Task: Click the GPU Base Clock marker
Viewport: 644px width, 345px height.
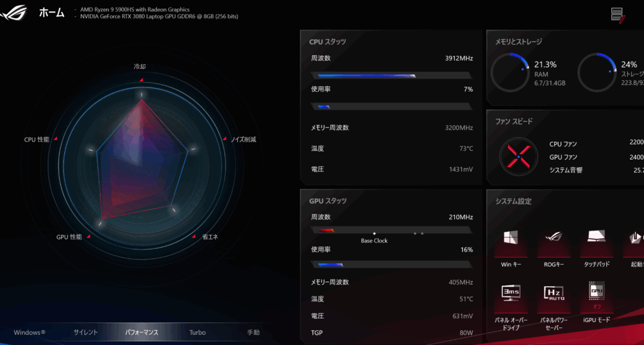Action: point(374,233)
